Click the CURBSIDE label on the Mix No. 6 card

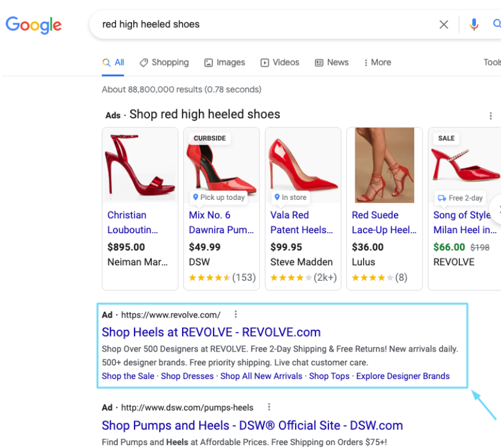coord(209,139)
